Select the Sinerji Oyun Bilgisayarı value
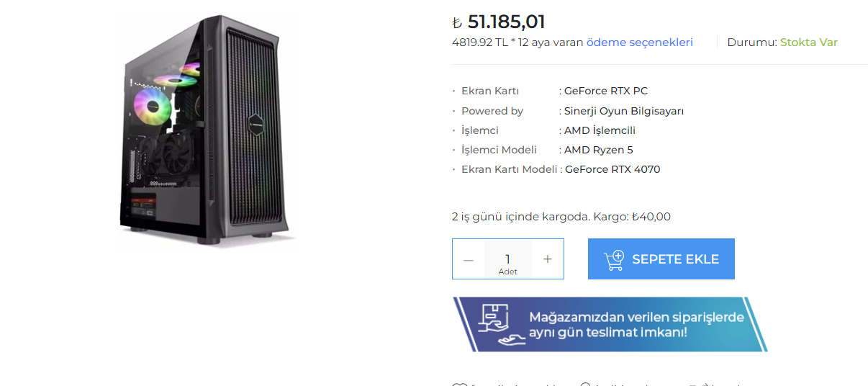Screen dimensions: 868x386 click(624, 111)
